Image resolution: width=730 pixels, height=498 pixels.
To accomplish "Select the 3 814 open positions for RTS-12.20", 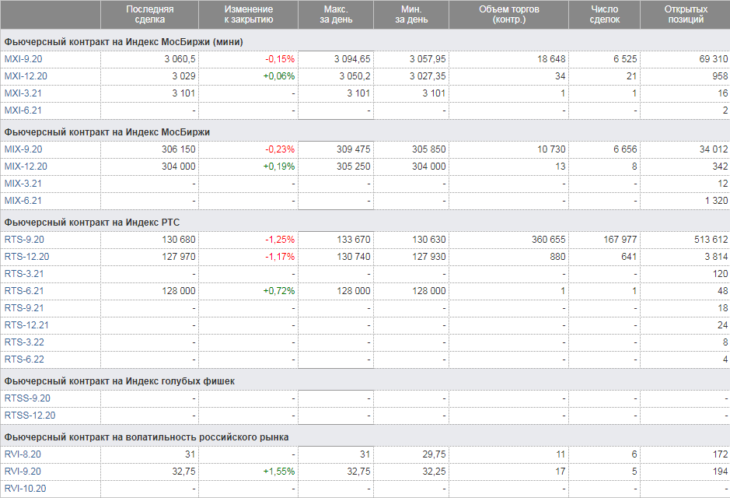I will click(x=716, y=257).
